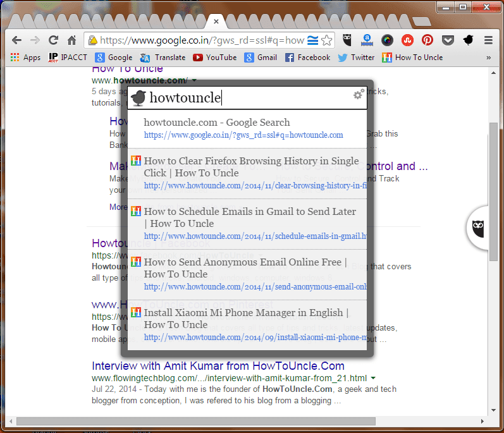Image resolution: width=504 pixels, height=433 pixels.
Task: Select Schedule Emails in Gmail suggestion
Action: pos(247,224)
